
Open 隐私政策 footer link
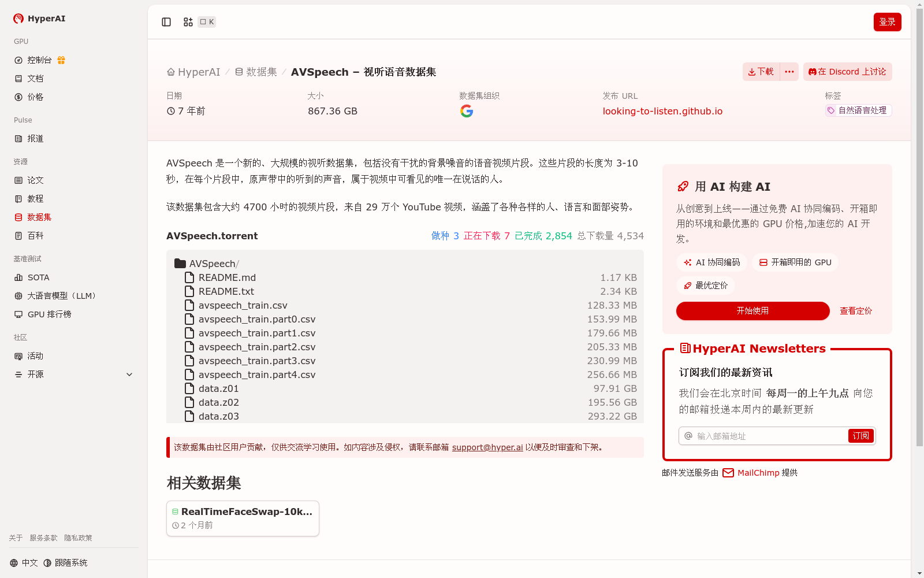click(x=78, y=538)
